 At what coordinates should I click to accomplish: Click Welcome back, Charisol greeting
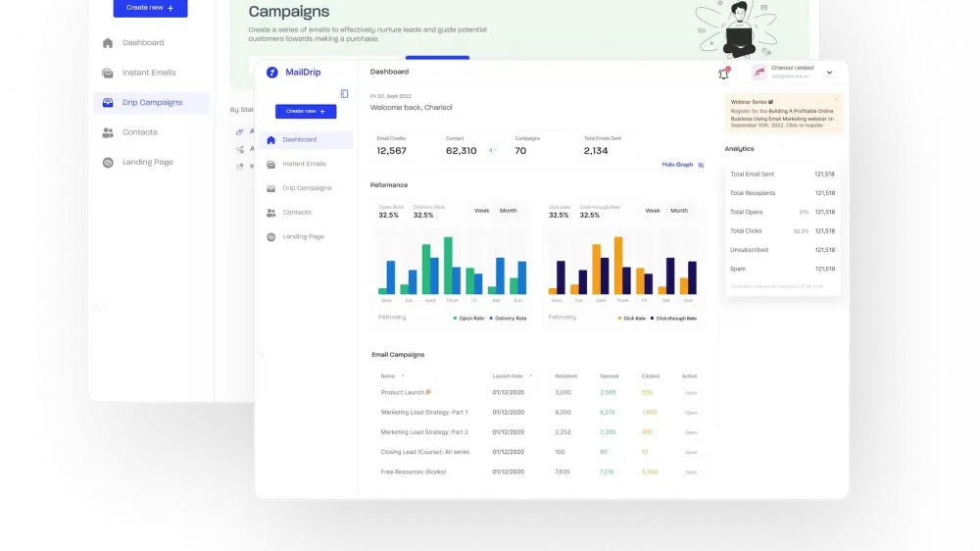point(411,108)
